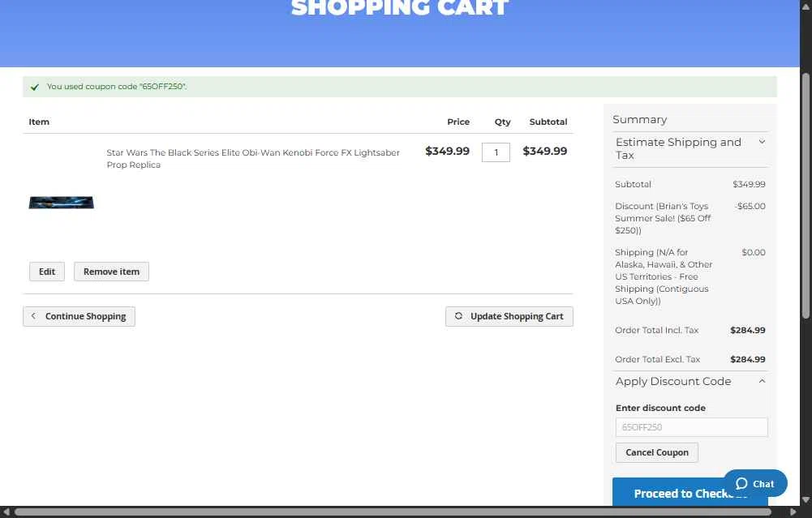Click the green checkmark coupon success icon
This screenshot has height=518, width=812.
click(x=35, y=87)
